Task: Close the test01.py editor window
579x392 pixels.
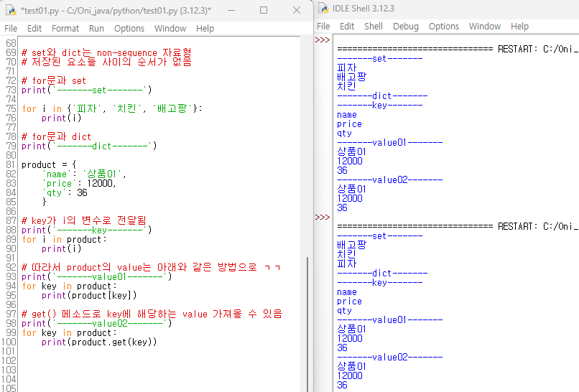Action: [297, 10]
